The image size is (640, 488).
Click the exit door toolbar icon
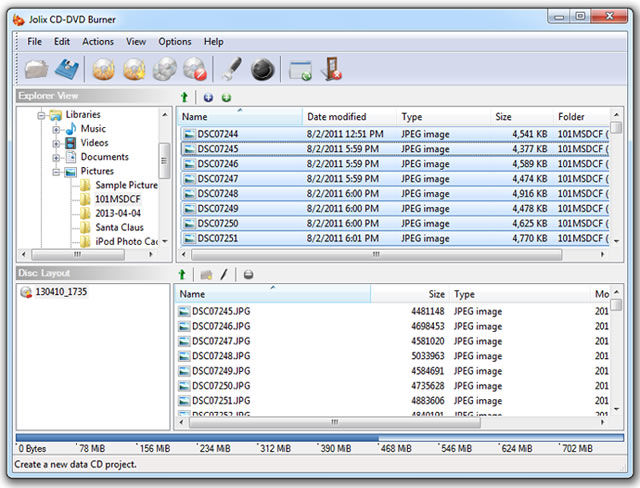(x=331, y=69)
